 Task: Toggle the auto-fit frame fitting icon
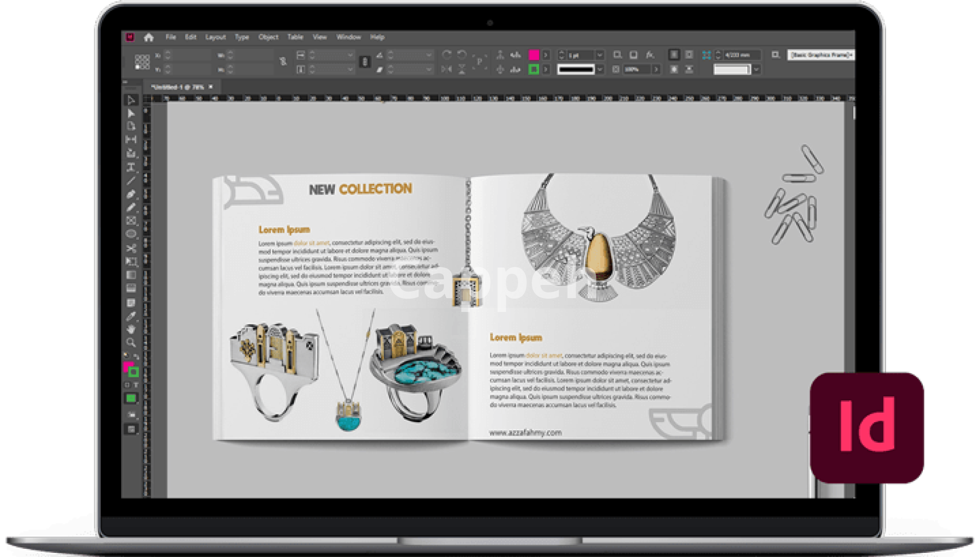pyautogui.click(x=706, y=55)
